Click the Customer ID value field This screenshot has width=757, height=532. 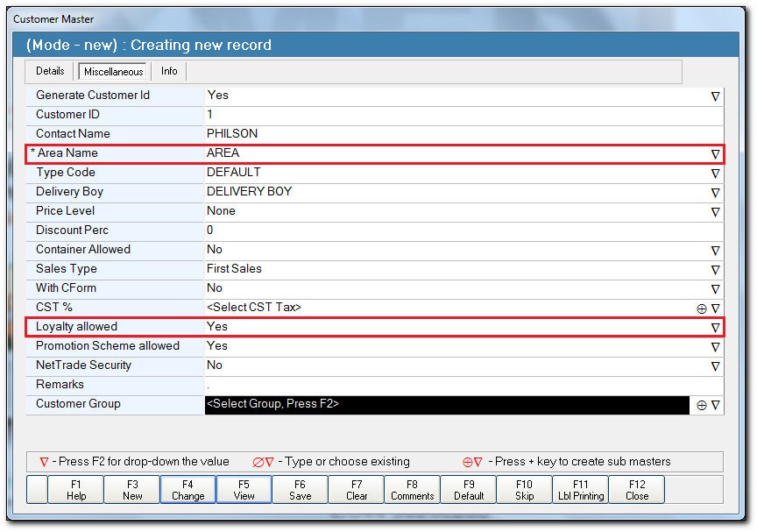tap(463, 115)
